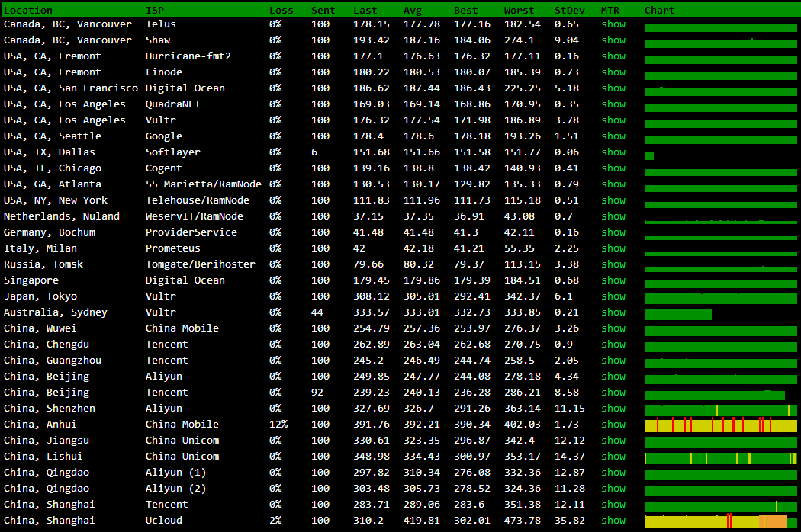Select the 'Netherlands, Nuland' location text
The image size is (801, 532).
61,216
